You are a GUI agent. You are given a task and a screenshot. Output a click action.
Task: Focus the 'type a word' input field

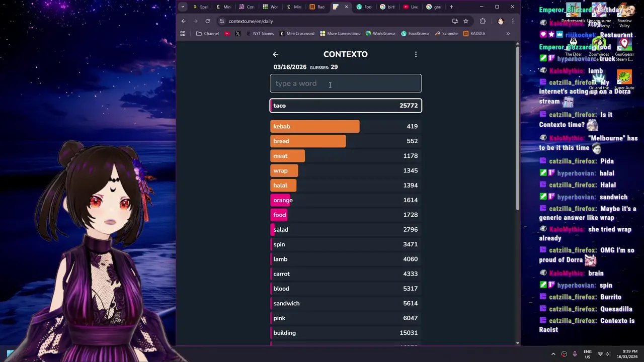[346, 83]
